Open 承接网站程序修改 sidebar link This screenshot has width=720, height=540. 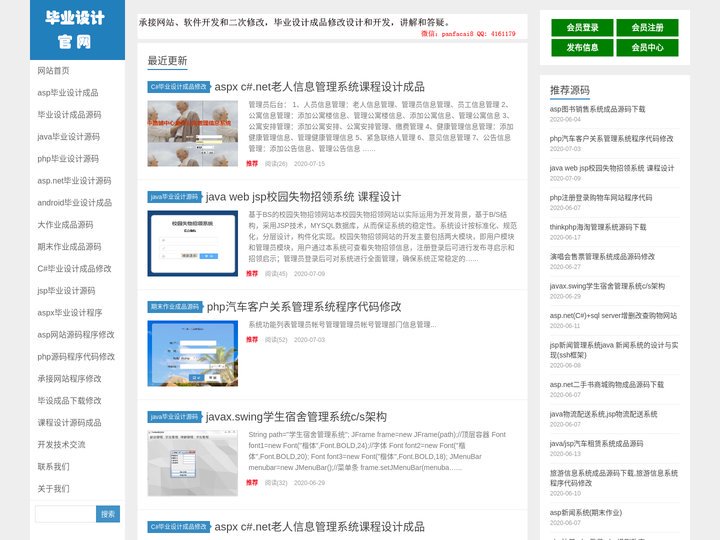tap(69, 379)
